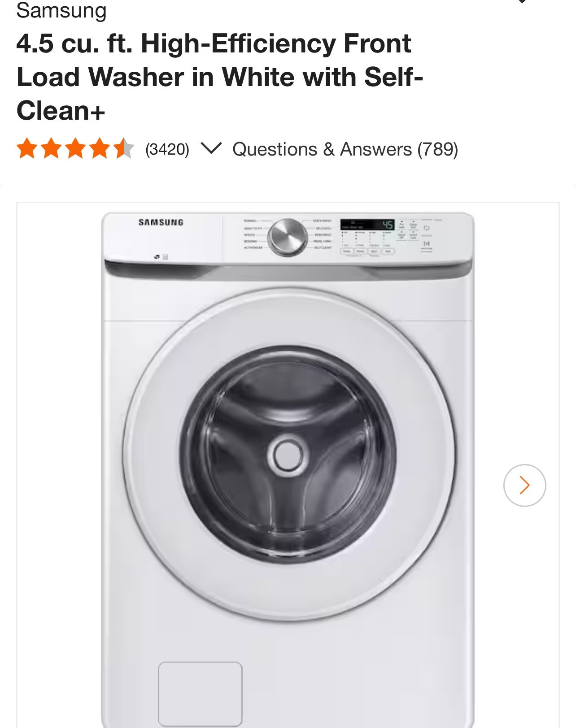Click the half-filled fifth rating star
Screen dimensions: 576x728
click(x=124, y=148)
